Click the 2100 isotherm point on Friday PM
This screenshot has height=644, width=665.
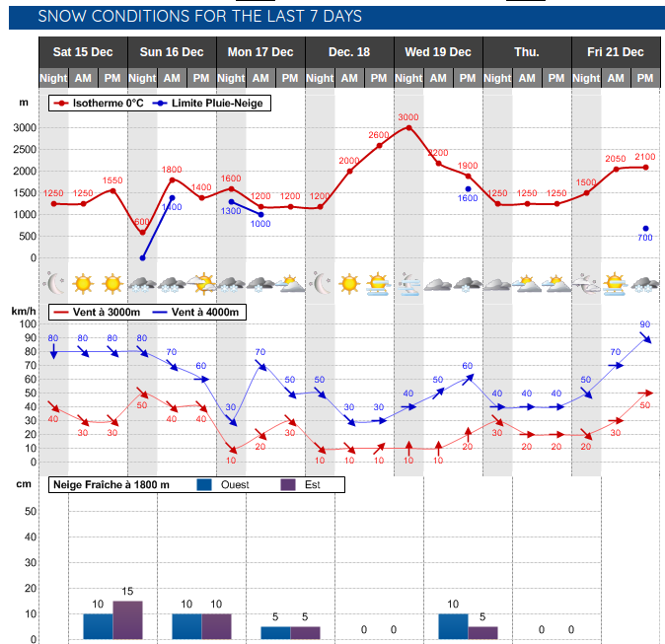pos(645,168)
